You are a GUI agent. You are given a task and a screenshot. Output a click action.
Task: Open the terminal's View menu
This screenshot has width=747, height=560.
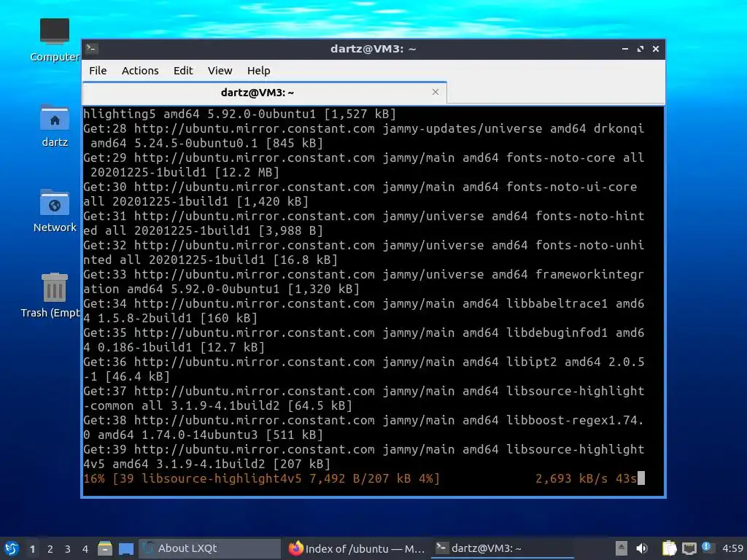pos(220,71)
